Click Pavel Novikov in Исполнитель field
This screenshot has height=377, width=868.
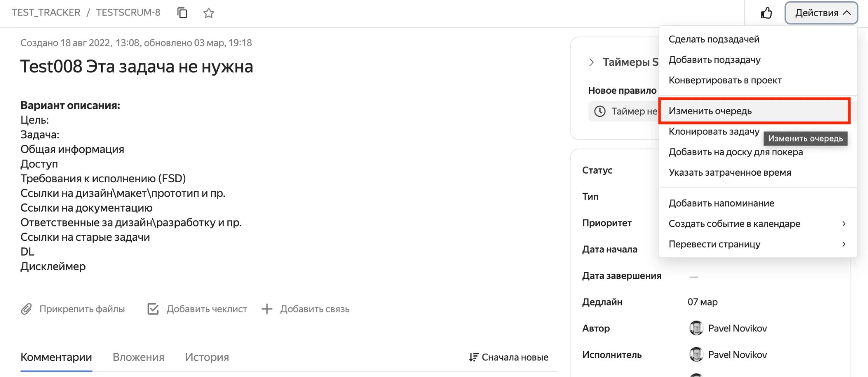pyautogui.click(x=737, y=354)
